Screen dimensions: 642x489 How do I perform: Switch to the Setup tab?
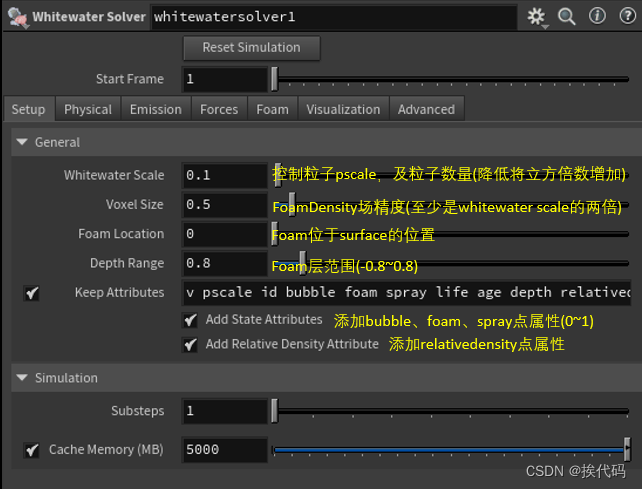(x=29, y=109)
